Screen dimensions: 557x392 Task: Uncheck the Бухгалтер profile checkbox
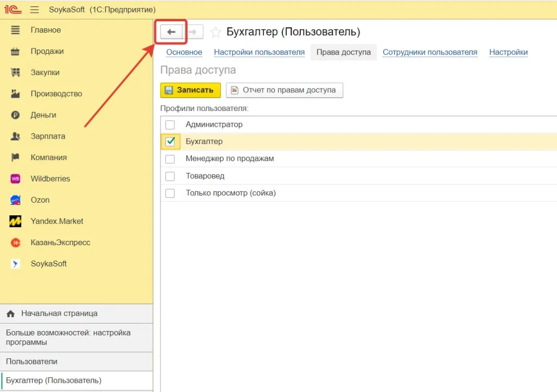coord(170,142)
